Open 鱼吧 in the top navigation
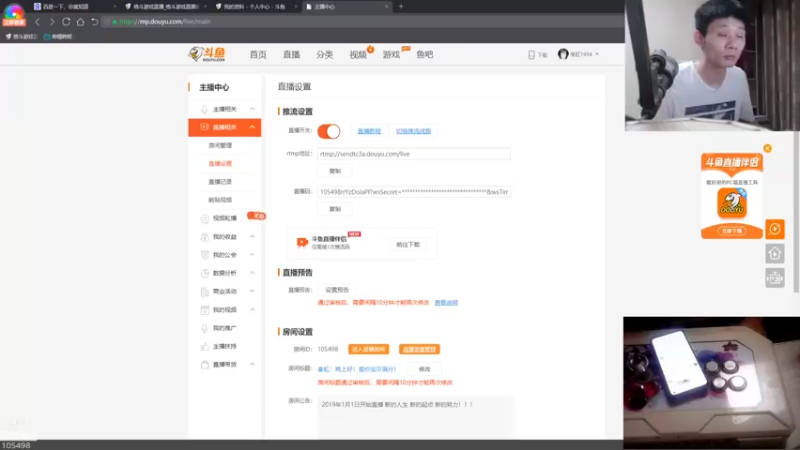This screenshot has height=450, width=800. coord(424,55)
